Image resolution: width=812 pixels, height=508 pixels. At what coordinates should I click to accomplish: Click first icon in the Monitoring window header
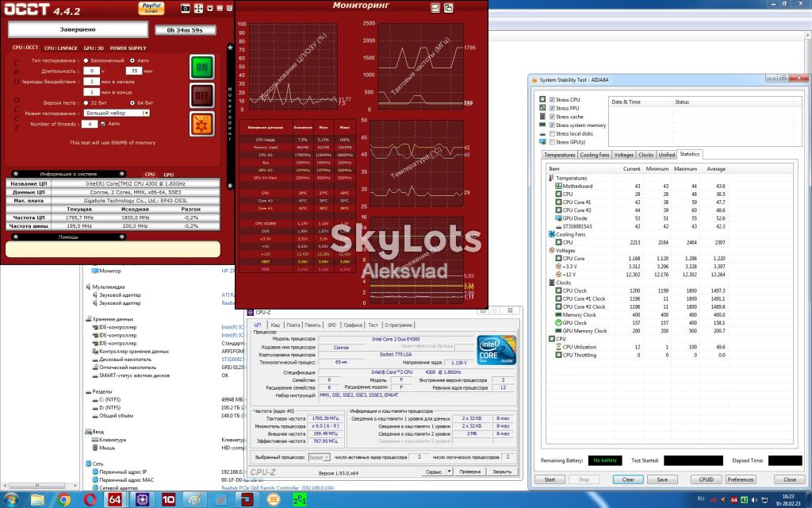(x=435, y=8)
